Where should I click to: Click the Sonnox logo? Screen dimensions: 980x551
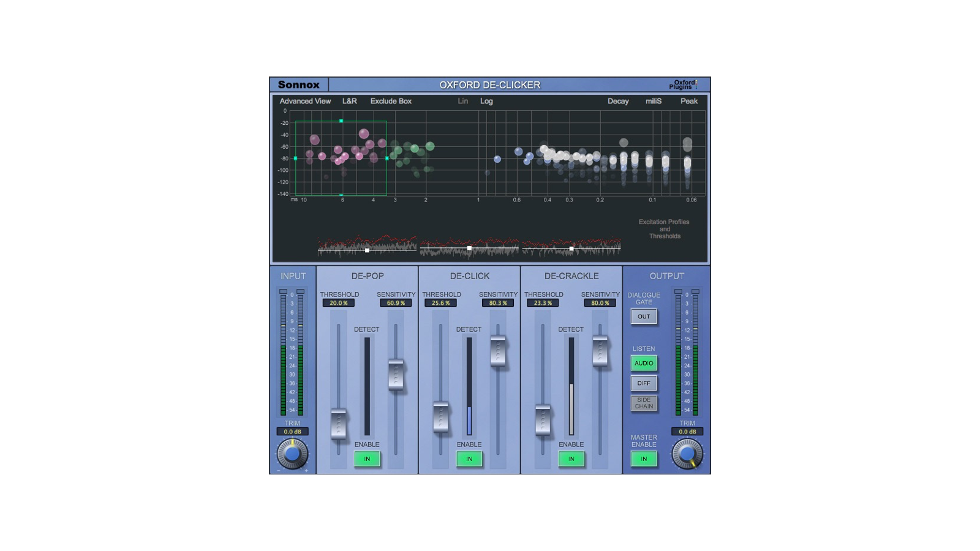tap(299, 85)
